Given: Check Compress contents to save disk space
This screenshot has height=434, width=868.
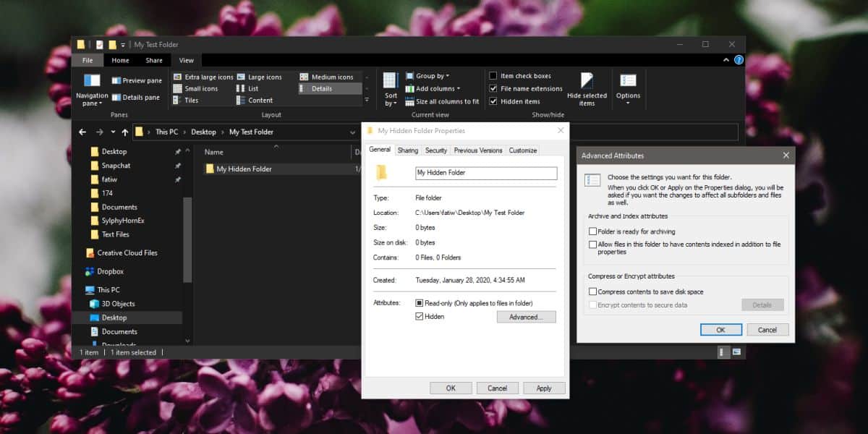Looking at the screenshot, I should [593, 292].
